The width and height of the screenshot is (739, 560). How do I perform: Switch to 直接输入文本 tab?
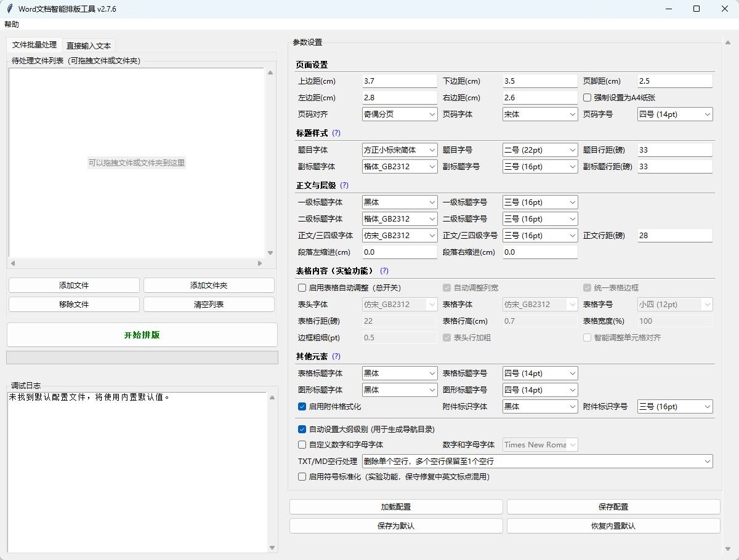(89, 46)
